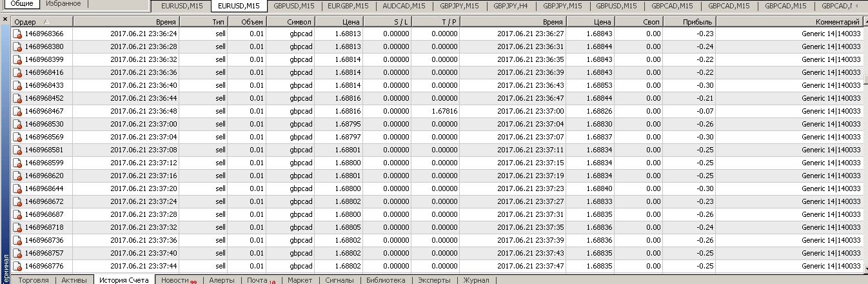Pick the order icon next to 1468968644

pyautogui.click(x=17, y=188)
